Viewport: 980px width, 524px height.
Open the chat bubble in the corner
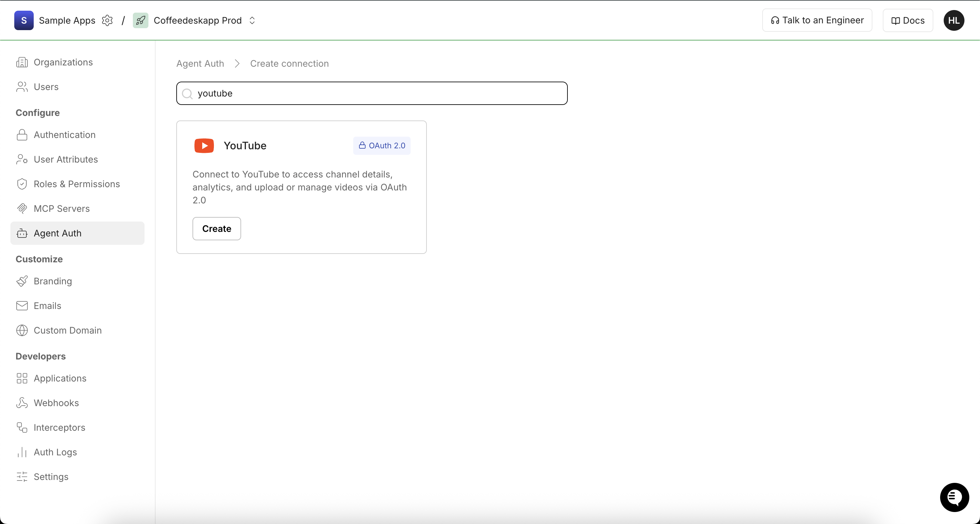point(954,497)
